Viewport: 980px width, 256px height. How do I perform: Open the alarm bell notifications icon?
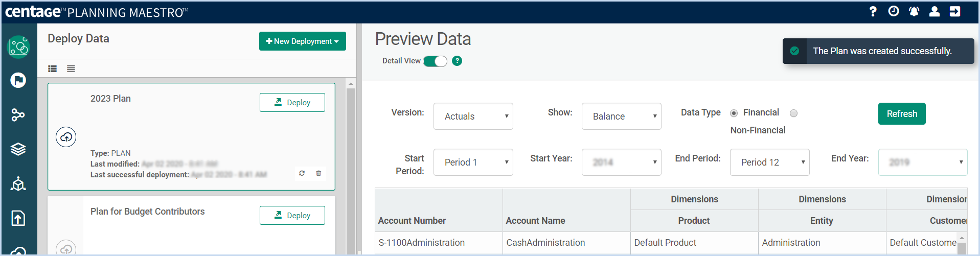[914, 11]
